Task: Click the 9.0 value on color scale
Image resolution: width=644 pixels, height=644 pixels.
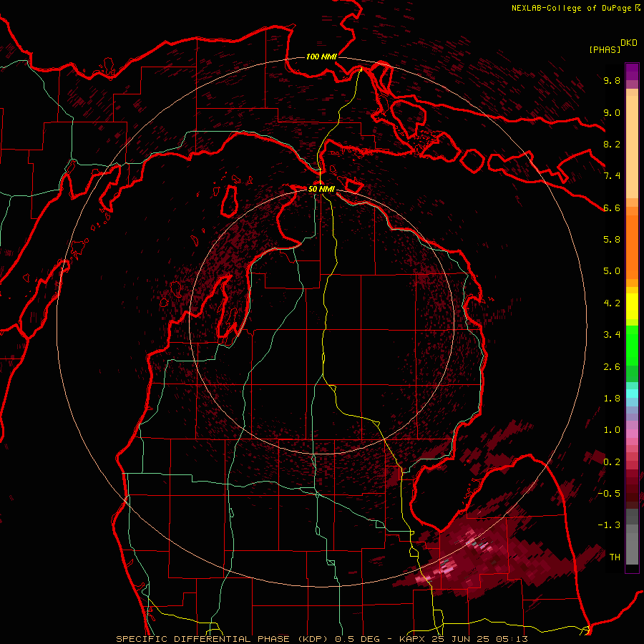Action: (x=612, y=112)
